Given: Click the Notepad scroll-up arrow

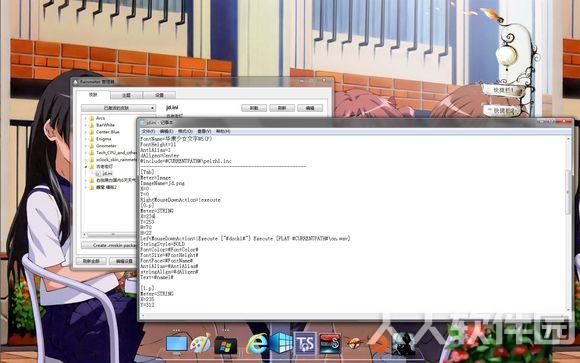Looking at the screenshot, I should click(x=569, y=138).
